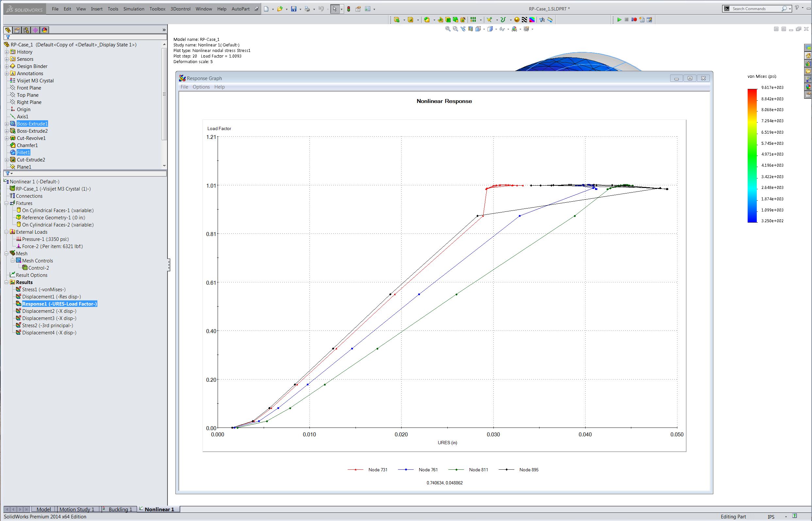The width and height of the screenshot is (812, 521).
Task: Expand the Boss-Extrude1 feature node
Action: (7, 124)
